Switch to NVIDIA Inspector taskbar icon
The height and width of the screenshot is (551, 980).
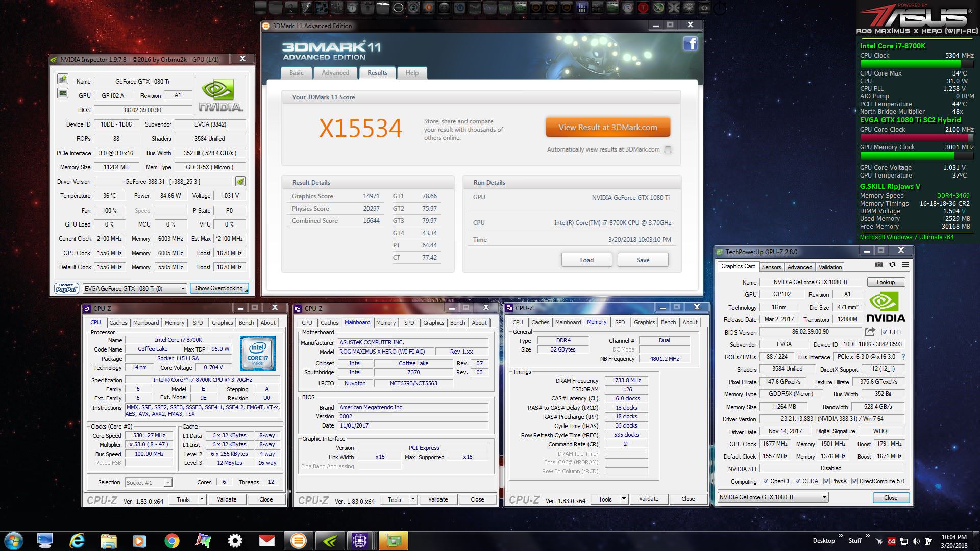(330, 541)
